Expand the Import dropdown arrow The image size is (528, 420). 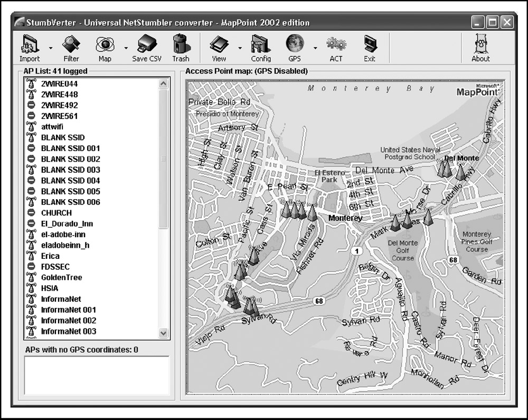tap(51, 48)
